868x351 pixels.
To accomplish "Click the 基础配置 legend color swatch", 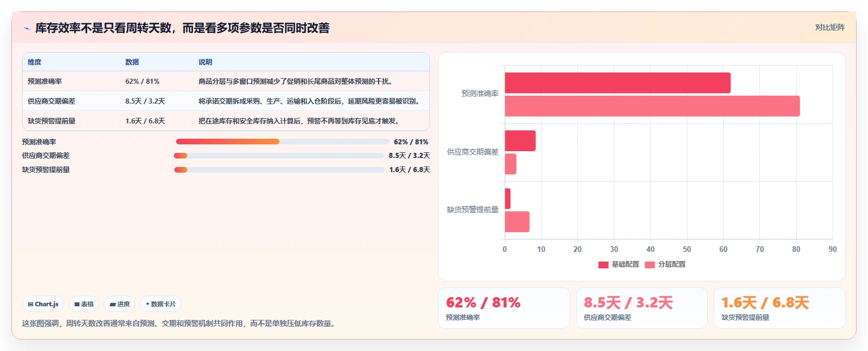I will point(603,265).
